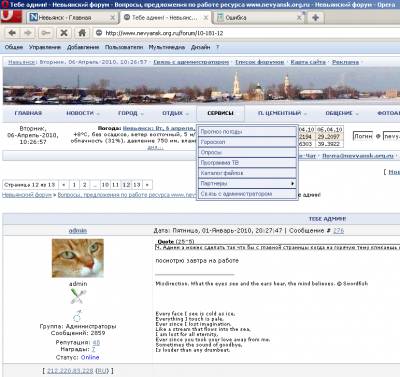Click the red Opera menu logo
The height and width of the screenshot is (377, 400).
(12, 17)
